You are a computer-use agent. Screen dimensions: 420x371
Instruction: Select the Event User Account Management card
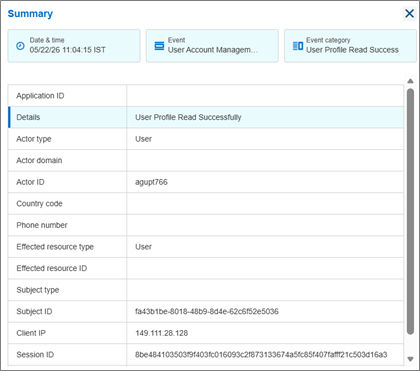212,46
